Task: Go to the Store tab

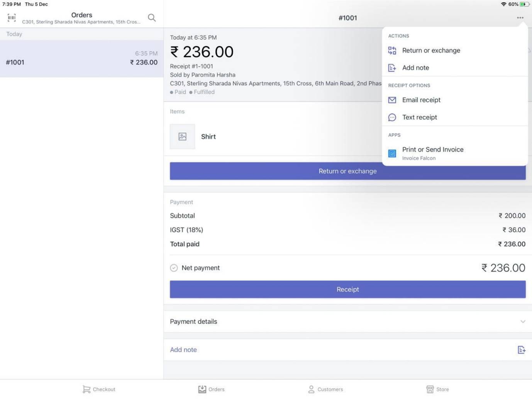Action: (437, 389)
